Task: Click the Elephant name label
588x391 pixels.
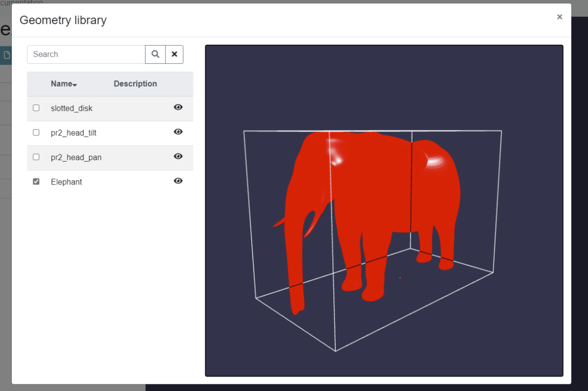Action: pos(67,181)
